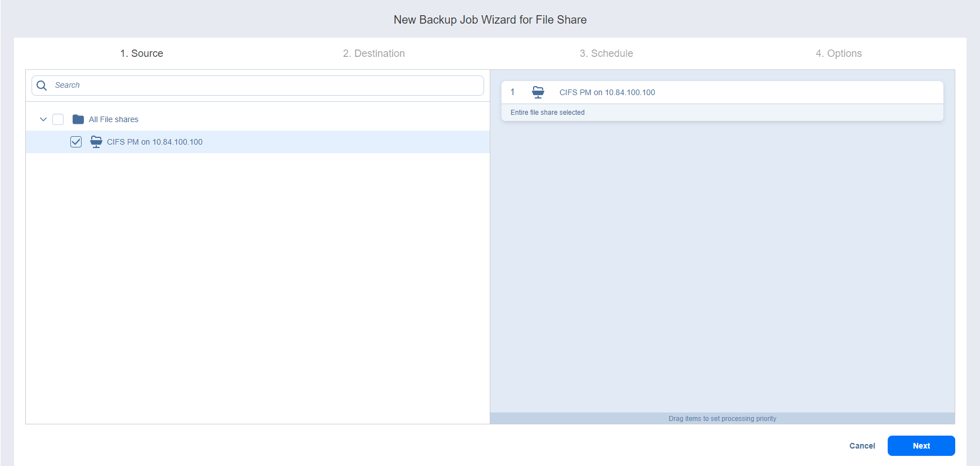Image resolution: width=980 pixels, height=466 pixels.
Task: Click priority number 1 in the selected items list
Action: coord(512,92)
